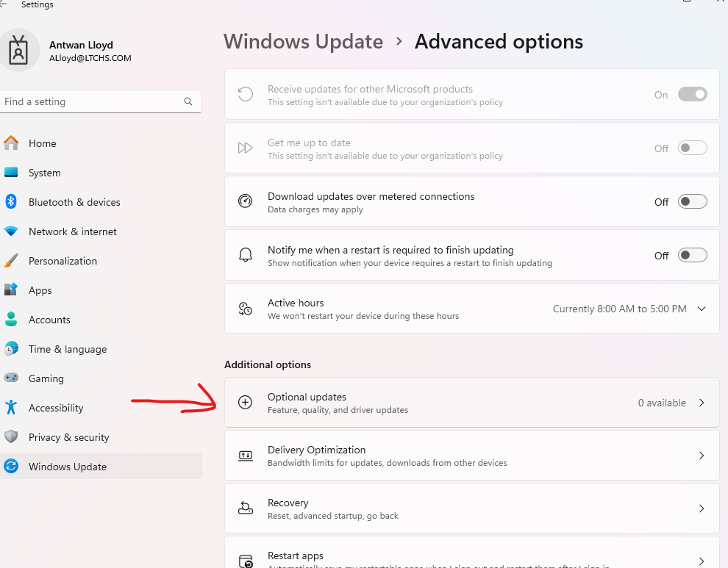Click the Personalization paintbrush icon

point(11,261)
